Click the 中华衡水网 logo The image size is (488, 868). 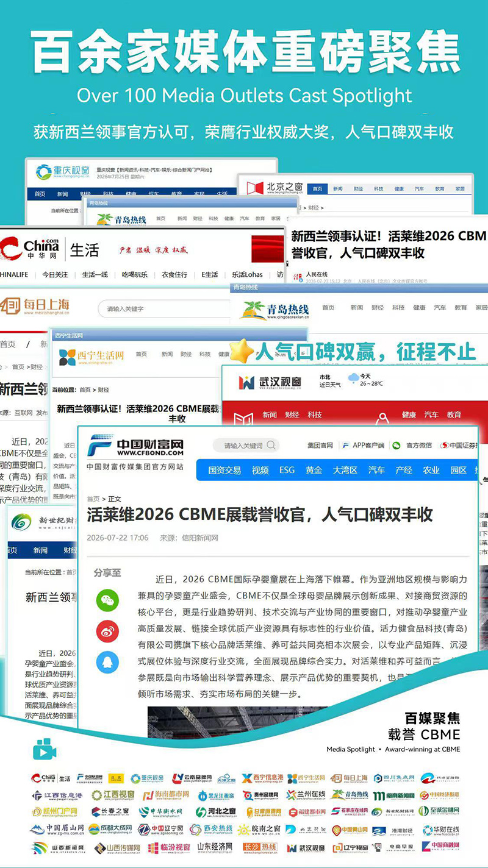point(160,812)
